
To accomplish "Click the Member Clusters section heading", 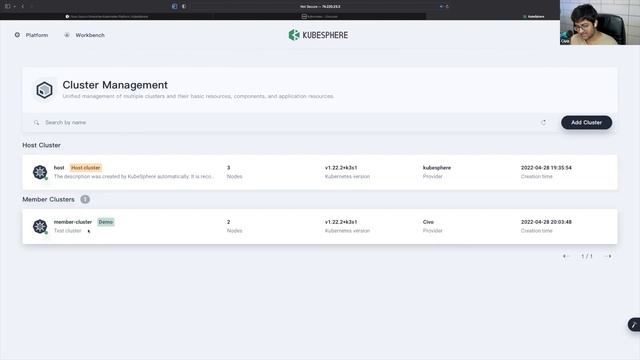I will [49, 200].
